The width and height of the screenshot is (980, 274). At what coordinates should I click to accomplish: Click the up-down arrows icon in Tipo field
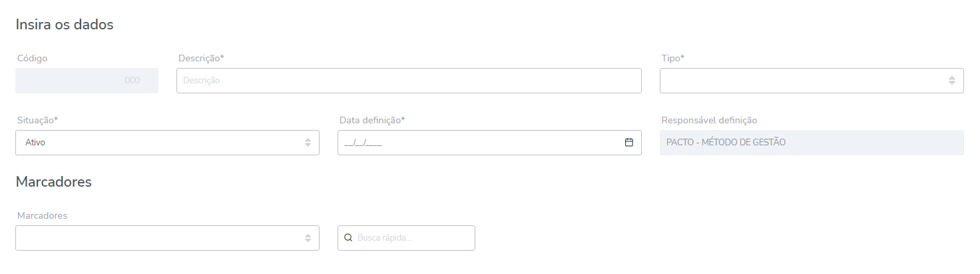point(952,81)
